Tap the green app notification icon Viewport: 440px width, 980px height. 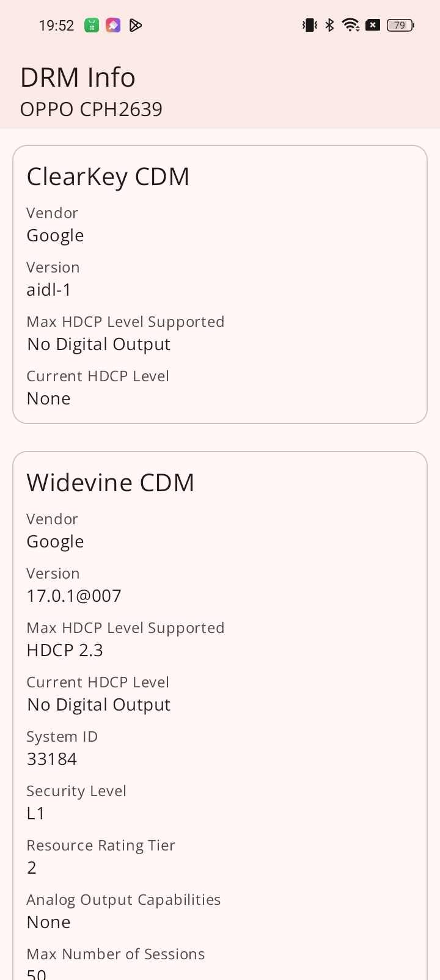92,25
